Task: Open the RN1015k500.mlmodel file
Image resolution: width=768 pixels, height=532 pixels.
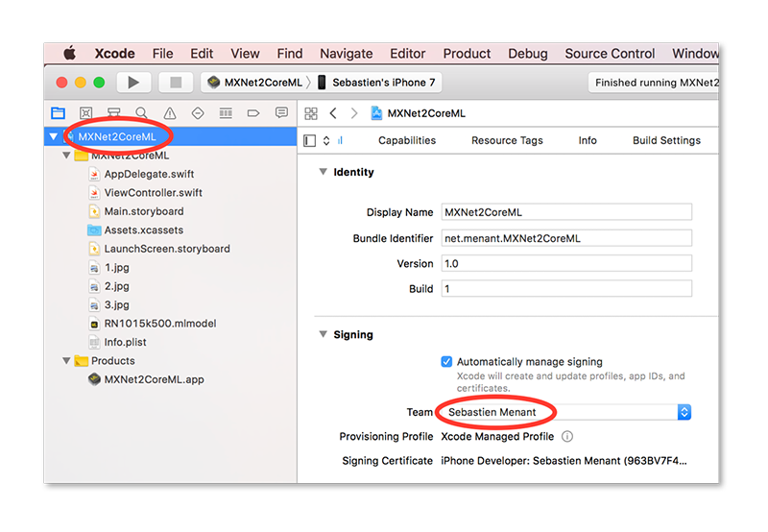Action: (x=159, y=324)
